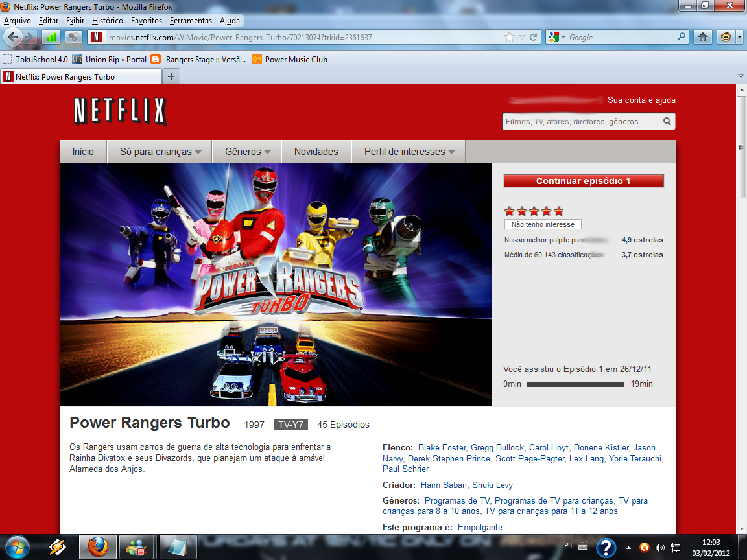
Task: Click the speaker icon in the system tray
Action: tap(658, 546)
